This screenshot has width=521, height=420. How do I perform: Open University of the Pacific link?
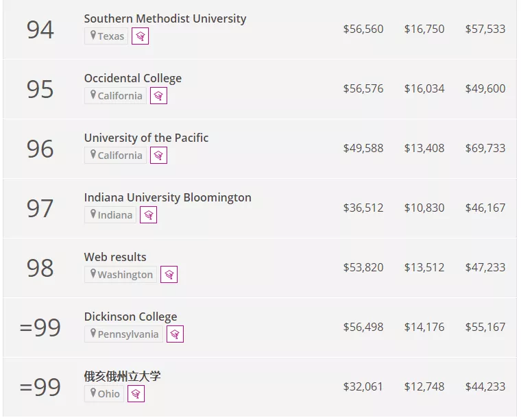click(x=146, y=138)
